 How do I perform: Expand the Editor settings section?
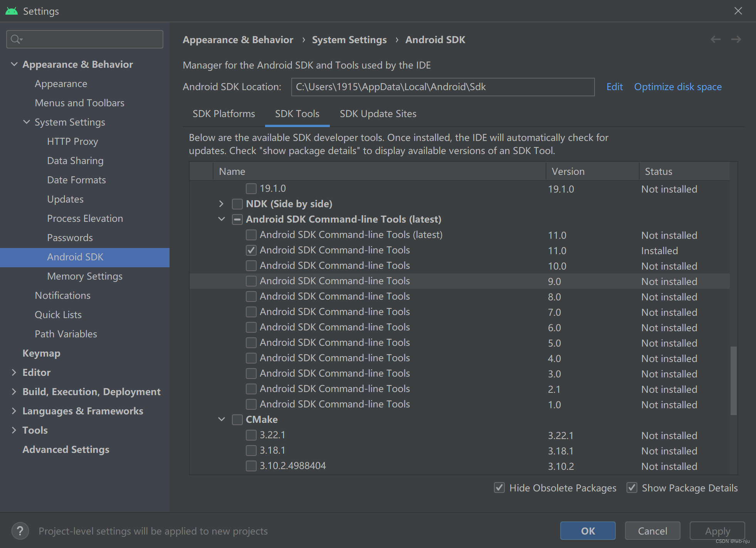click(14, 372)
